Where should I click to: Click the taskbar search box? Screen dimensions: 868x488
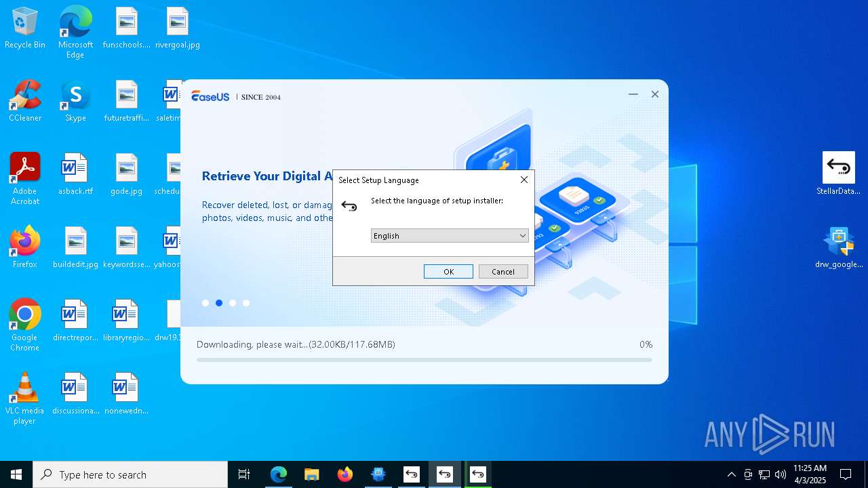point(130,474)
